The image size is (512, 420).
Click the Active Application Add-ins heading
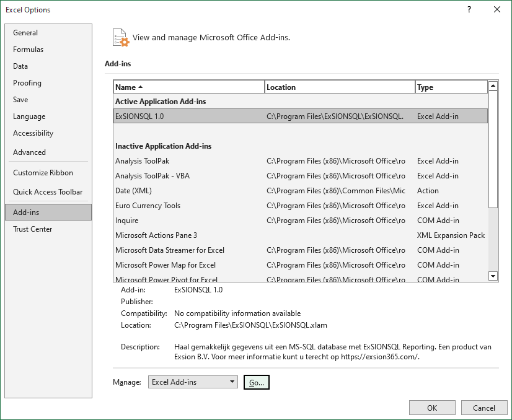(x=161, y=102)
